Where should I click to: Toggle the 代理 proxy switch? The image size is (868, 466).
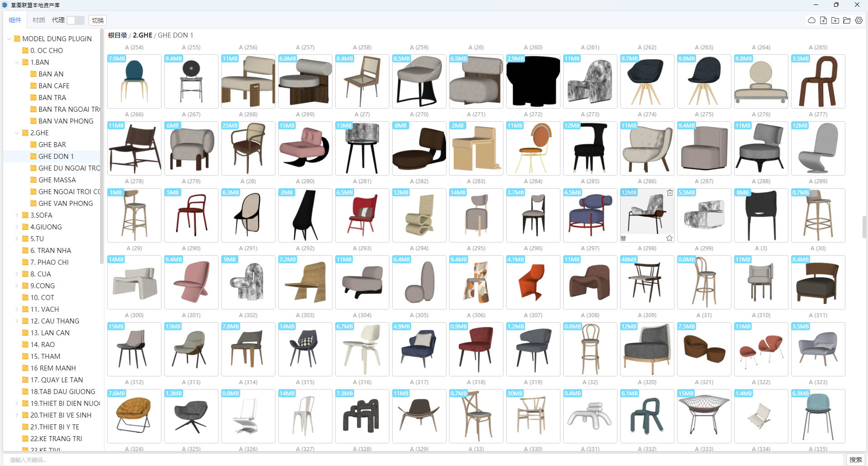75,20
